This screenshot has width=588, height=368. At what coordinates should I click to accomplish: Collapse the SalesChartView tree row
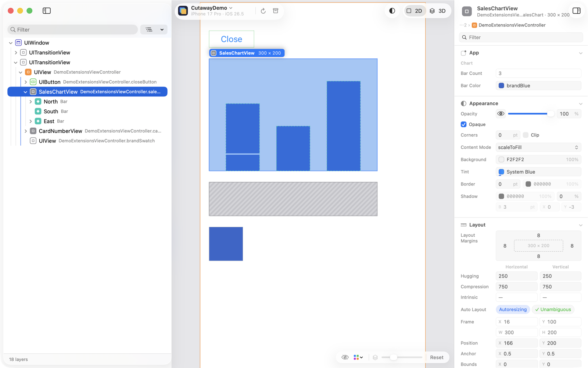(25, 92)
